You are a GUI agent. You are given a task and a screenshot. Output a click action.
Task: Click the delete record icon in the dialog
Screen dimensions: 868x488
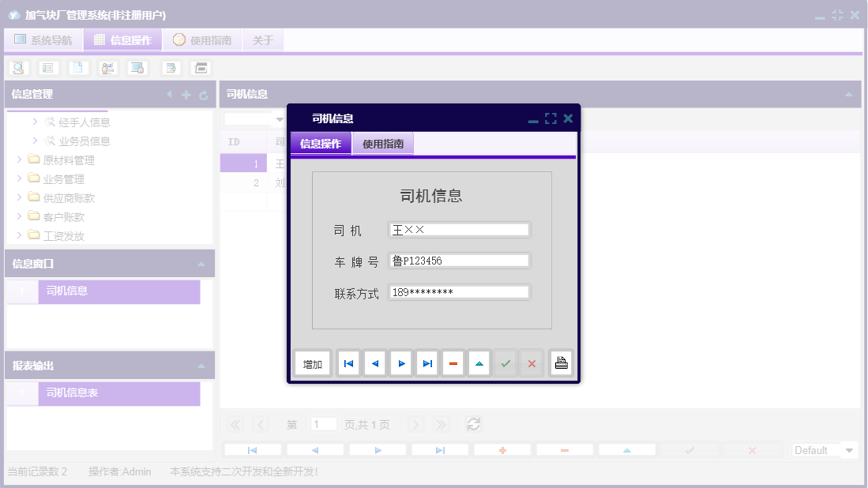tap(453, 362)
